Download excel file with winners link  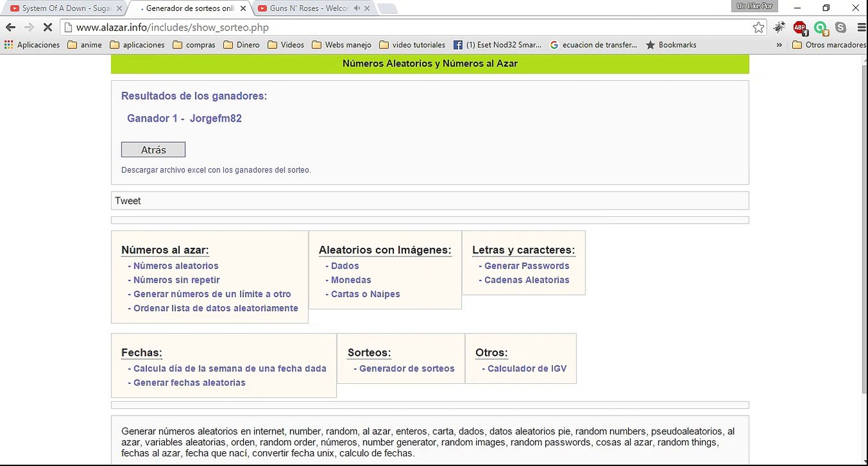tap(216, 170)
